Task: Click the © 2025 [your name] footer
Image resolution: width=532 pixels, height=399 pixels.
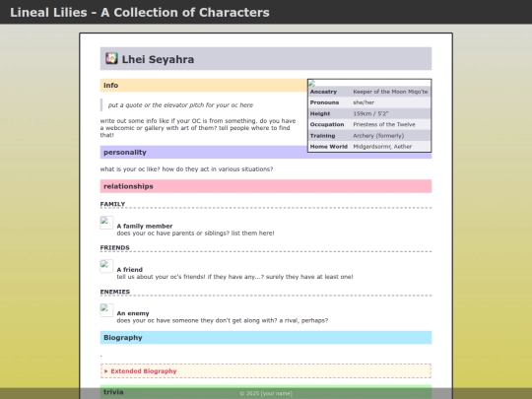Action: click(x=266, y=393)
